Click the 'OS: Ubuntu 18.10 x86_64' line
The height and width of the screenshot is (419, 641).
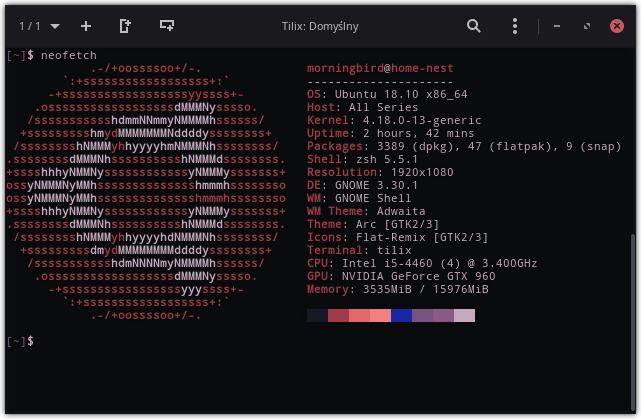387,94
